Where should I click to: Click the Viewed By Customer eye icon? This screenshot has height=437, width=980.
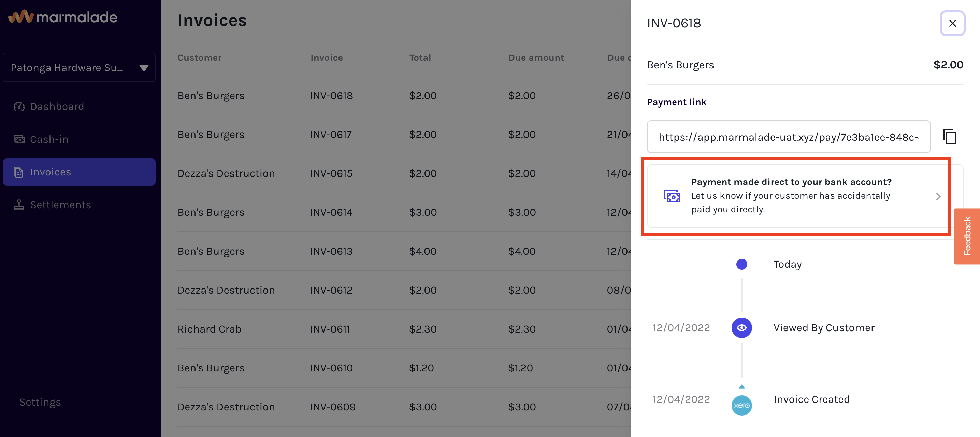coord(741,327)
